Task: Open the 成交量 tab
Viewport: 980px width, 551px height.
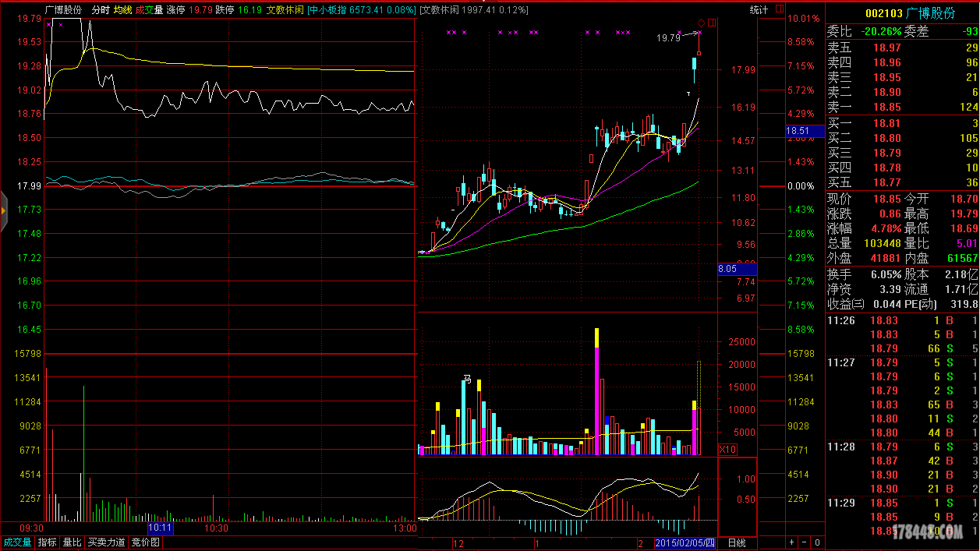Action: 17,542
